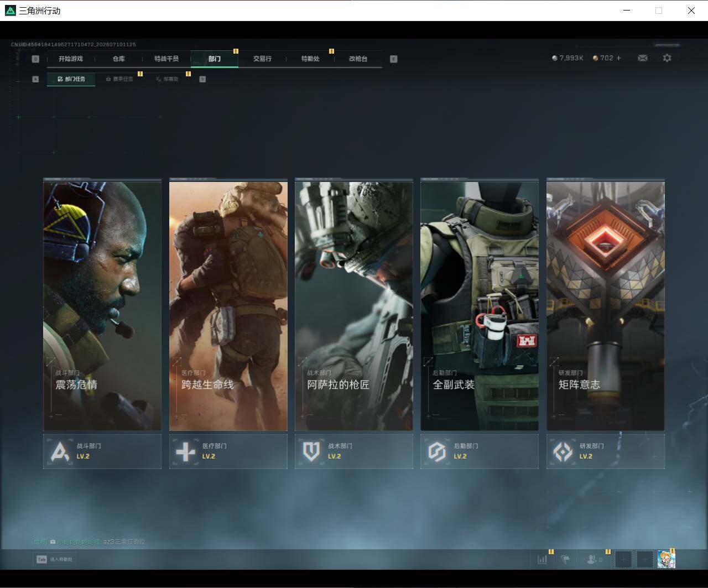The height and width of the screenshot is (588, 708).
Task: Close the 三角洲行动 window
Action: pyautogui.click(x=691, y=10)
